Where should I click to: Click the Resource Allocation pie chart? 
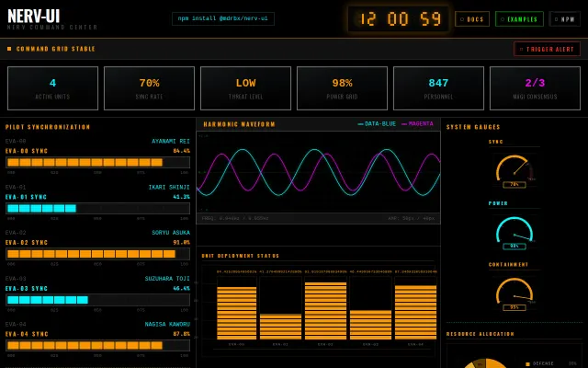tap(485, 363)
